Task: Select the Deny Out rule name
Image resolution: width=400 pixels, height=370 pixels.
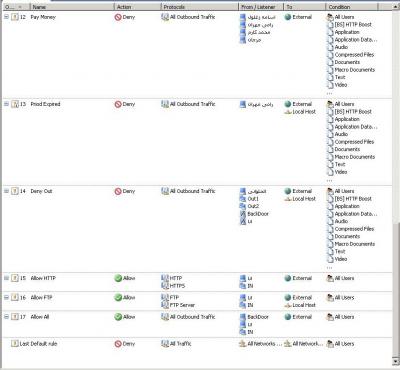Action: click(41, 191)
